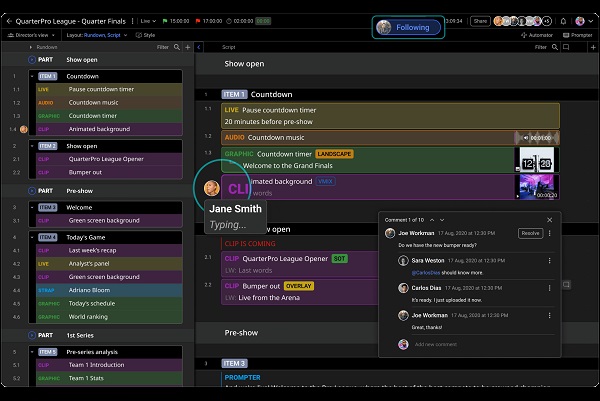Click the red flag end time 17:00:00

pyautogui.click(x=209, y=21)
